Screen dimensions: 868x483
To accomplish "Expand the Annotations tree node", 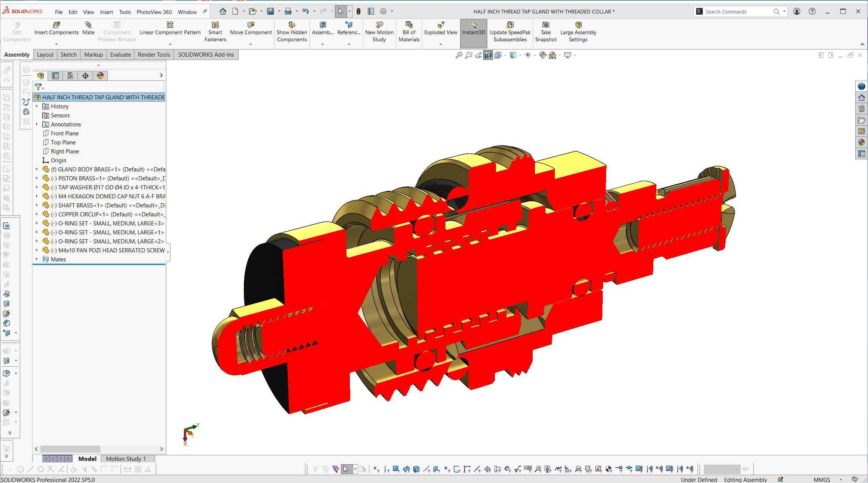I will click(37, 124).
